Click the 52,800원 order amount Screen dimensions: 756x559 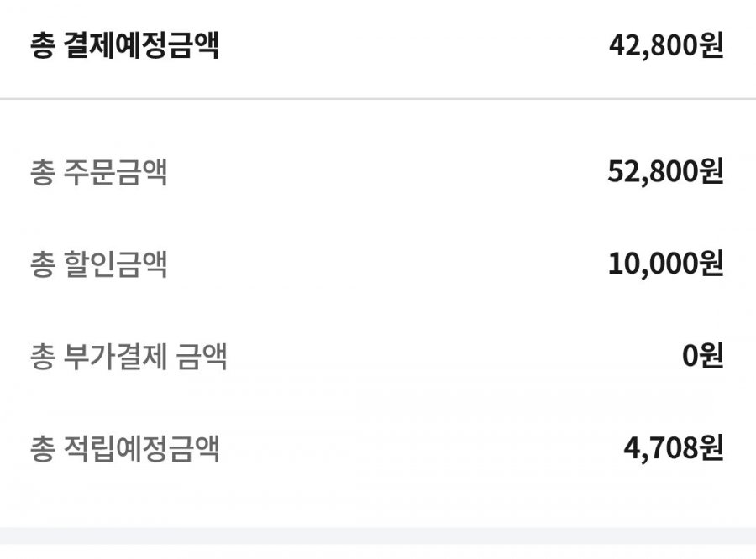(666, 171)
